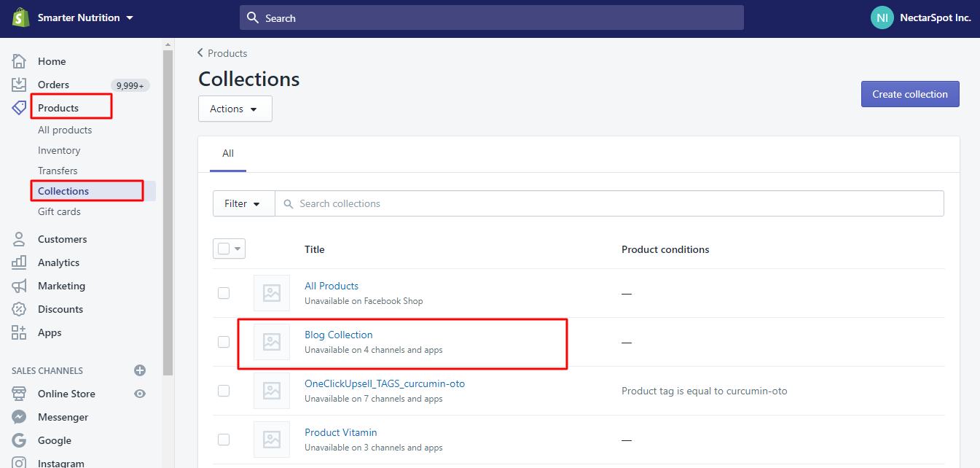Open the Messenger sales channel icon
The height and width of the screenshot is (468, 980).
[18, 416]
